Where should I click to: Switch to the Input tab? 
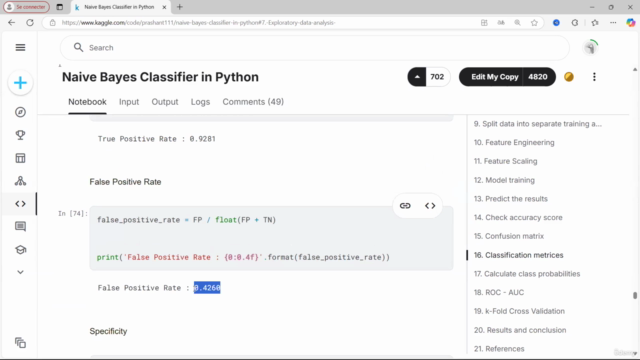click(x=129, y=102)
